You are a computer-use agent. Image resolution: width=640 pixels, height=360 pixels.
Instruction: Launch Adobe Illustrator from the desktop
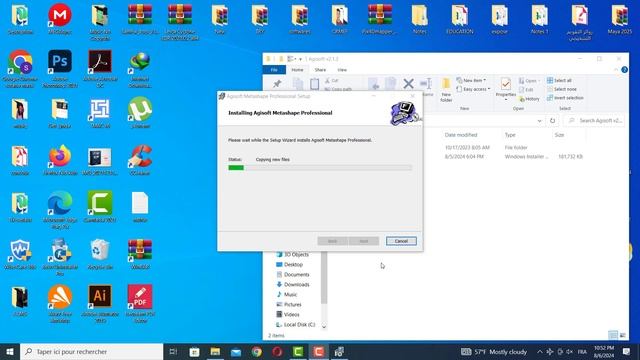(100, 304)
